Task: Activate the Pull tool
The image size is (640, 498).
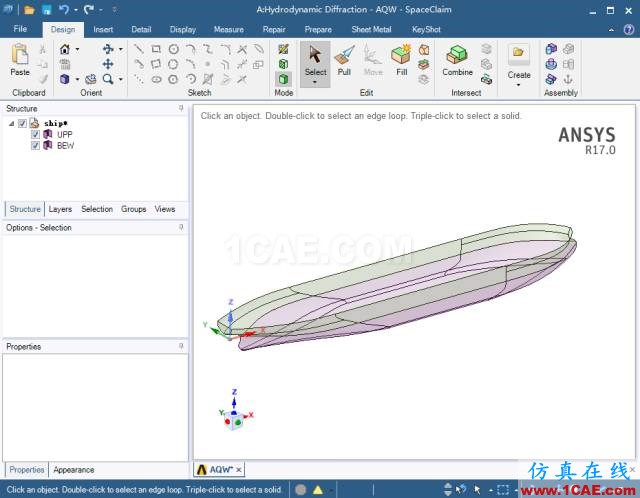Action: click(x=344, y=60)
